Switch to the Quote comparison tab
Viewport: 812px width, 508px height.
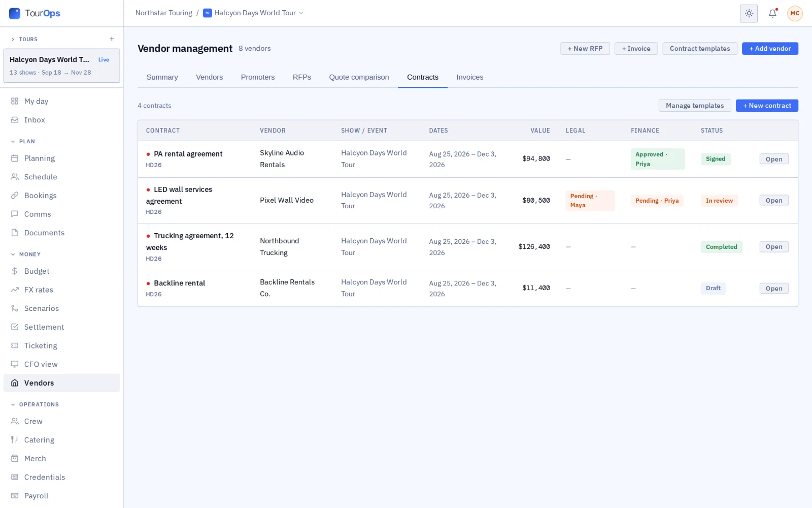point(359,77)
